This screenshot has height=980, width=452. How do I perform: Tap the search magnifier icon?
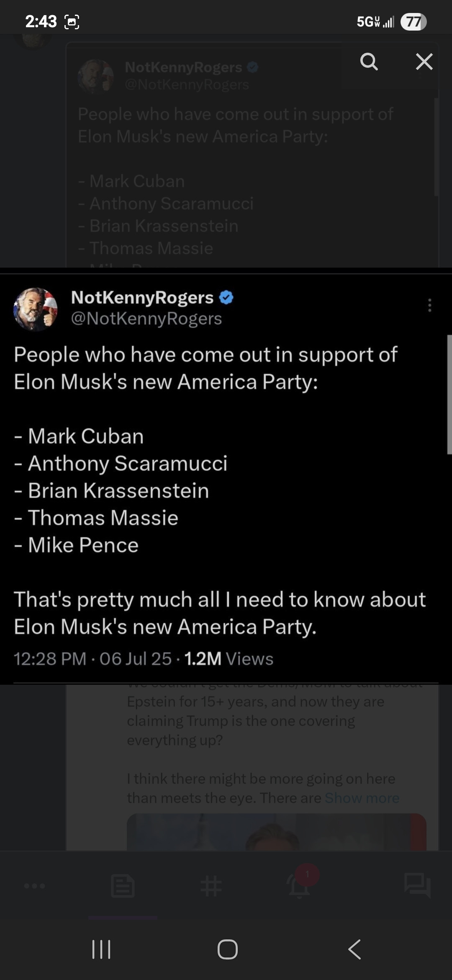point(369,62)
